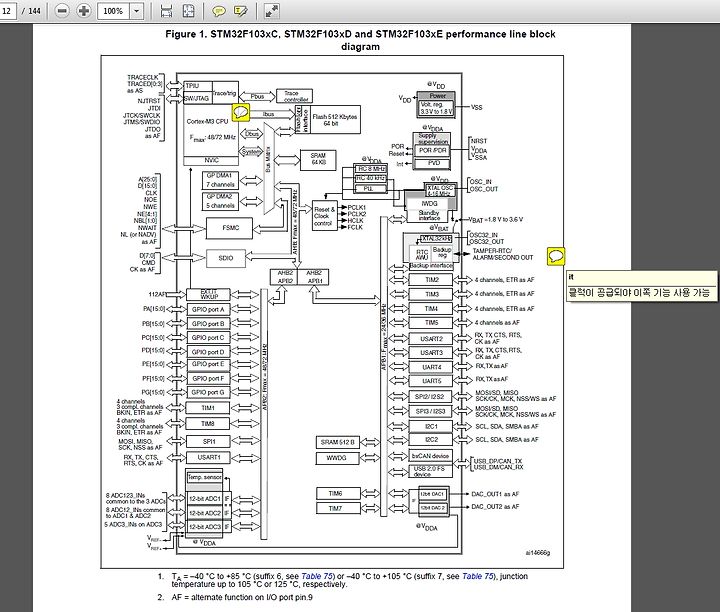Click the '12-bit ADC1' block
Viewport: 720px width, 612px height.
204,499
